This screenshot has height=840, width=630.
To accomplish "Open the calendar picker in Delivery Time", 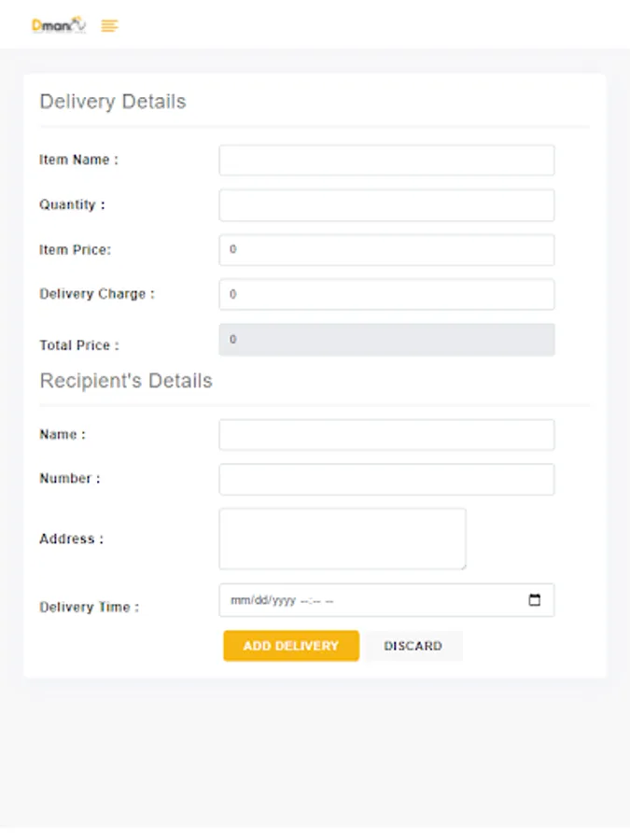I will (x=535, y=600).
